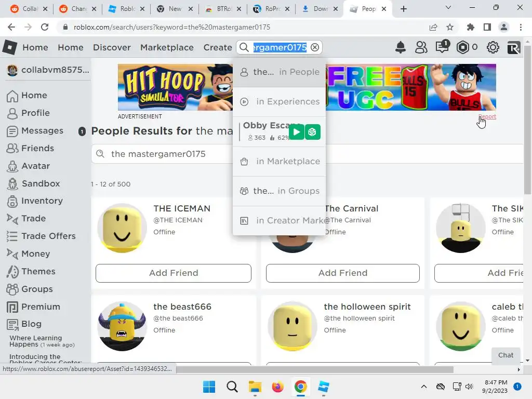Open the message stream icon with badge
Viewport: 532px width, 399px height.
(443, 46)
